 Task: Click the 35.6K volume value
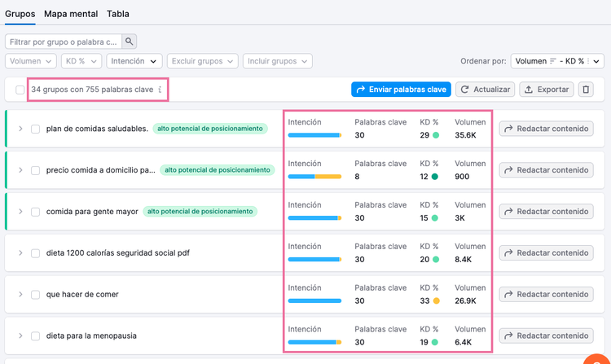point(465,135)
